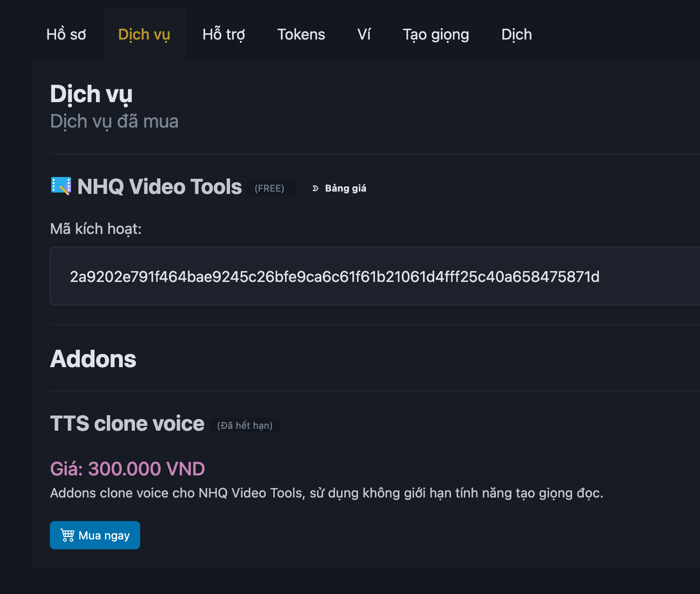Click the shopping cart icon
Viewport: 700px width, 594px height.
coord(67,535)
